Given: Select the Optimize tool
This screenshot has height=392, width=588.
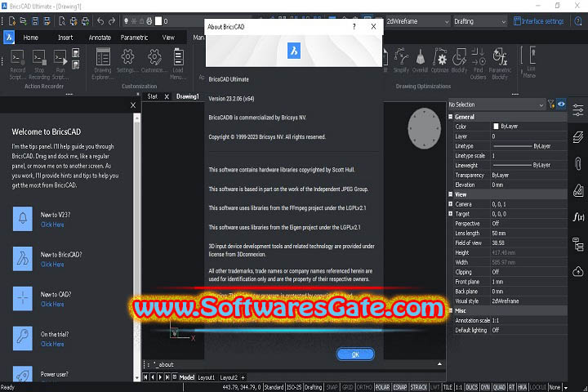Looking at the screenshot, I should (440, 60).
